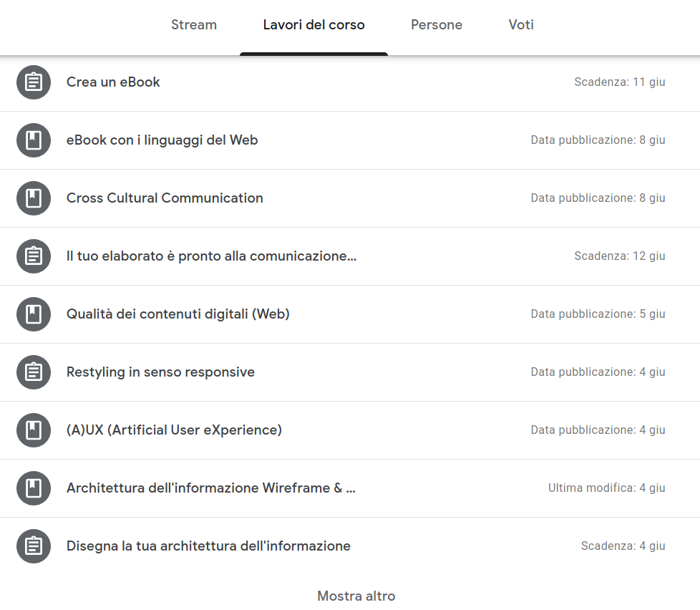Click material icon for Cross Cultural Communication
700x610 pixels.
pyautogui.click(x=34, y=198)
